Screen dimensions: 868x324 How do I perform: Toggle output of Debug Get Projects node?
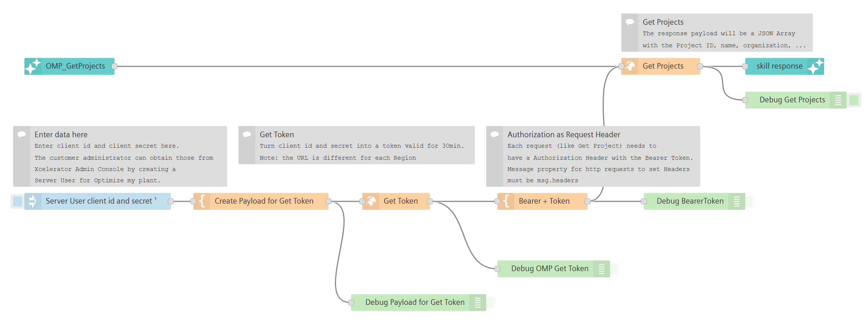(855, 100)
